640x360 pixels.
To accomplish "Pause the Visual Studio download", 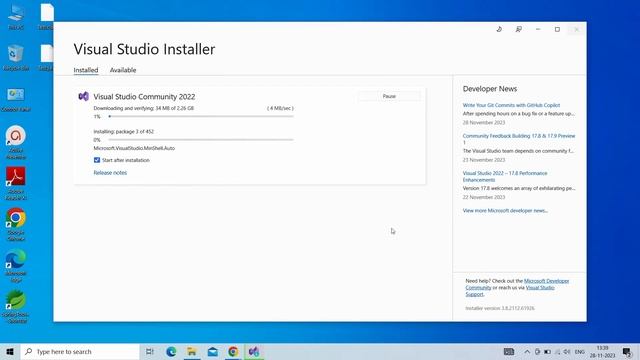I will [389, 96].
